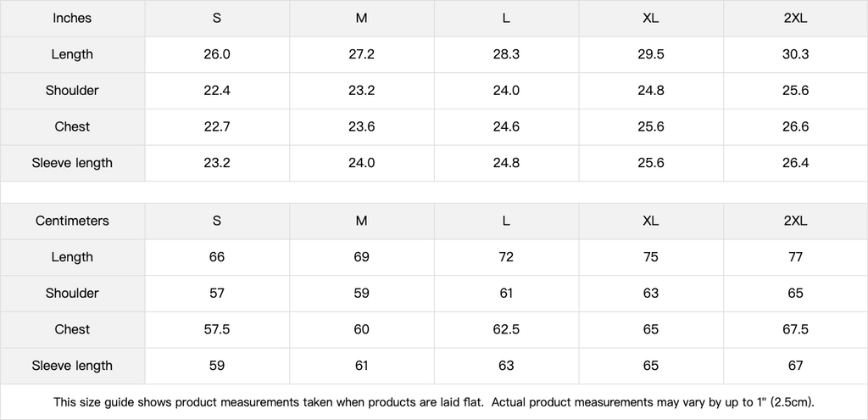Viewport: 868px width, 420px height.
Task: Click the 26.0 length value for size S
Action: (217, 54)
